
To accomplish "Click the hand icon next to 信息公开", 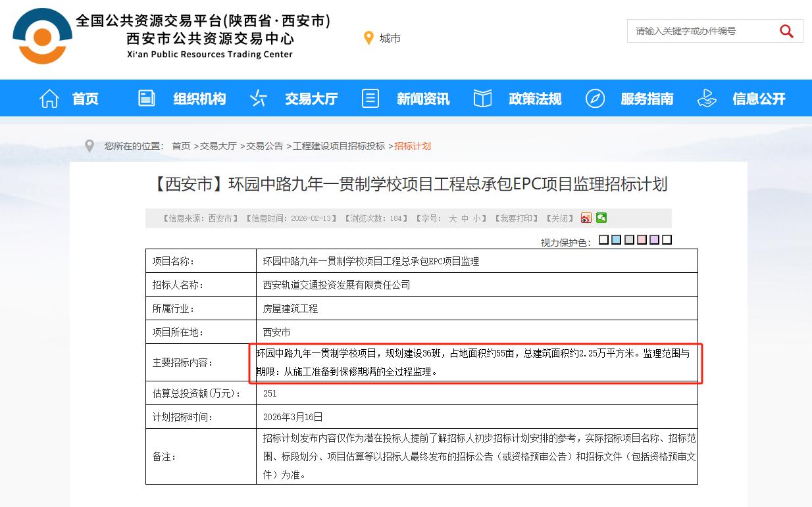I will (707, 97).
